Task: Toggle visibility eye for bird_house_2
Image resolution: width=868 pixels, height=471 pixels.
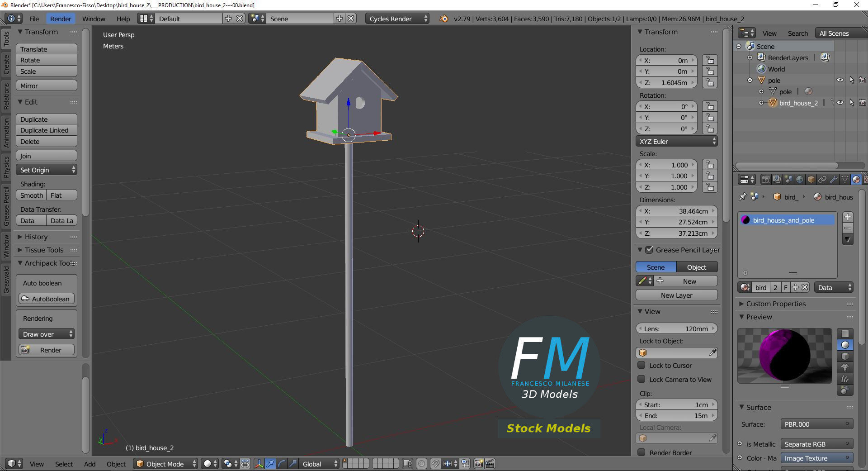Action: tap(840, 103)
